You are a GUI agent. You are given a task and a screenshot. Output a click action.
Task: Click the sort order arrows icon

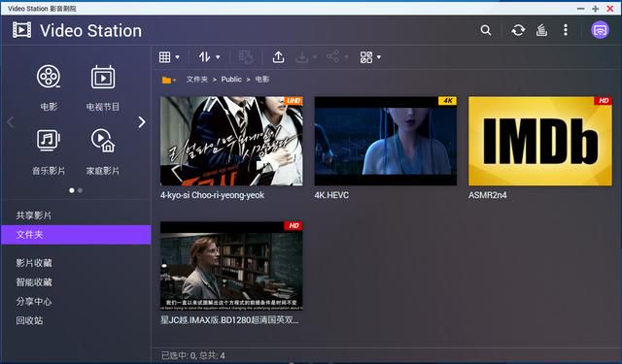point(205,57)
